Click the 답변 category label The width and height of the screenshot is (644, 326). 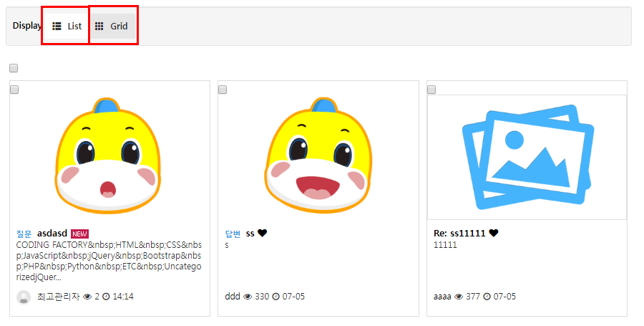(233, 234)
